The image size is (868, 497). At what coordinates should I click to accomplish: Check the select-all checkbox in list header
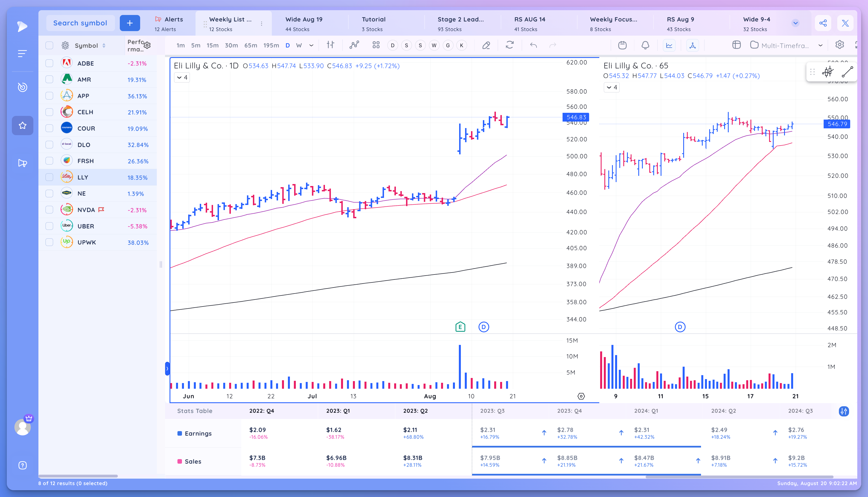(x=49, y=46)
